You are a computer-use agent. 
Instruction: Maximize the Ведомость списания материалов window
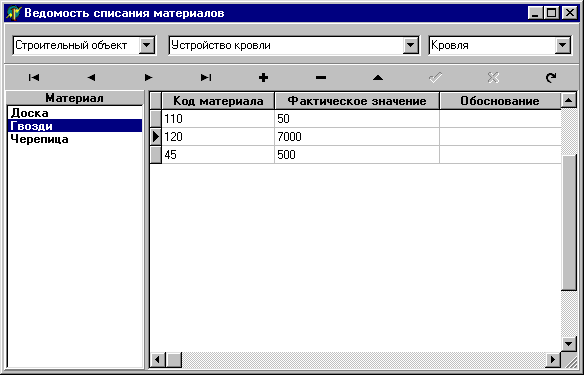[551, 13]
